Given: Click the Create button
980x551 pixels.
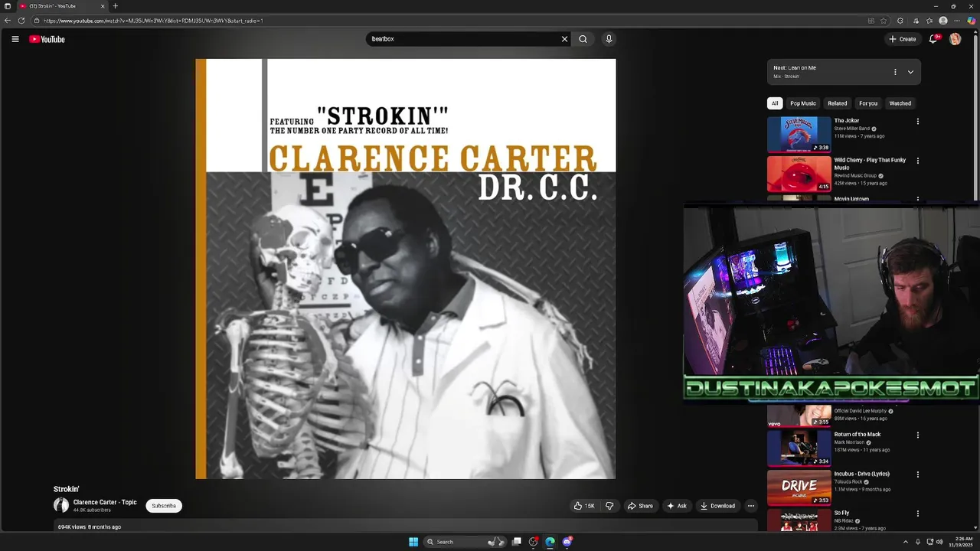Looking at the screenshot, I should click(x=903, y=39).
